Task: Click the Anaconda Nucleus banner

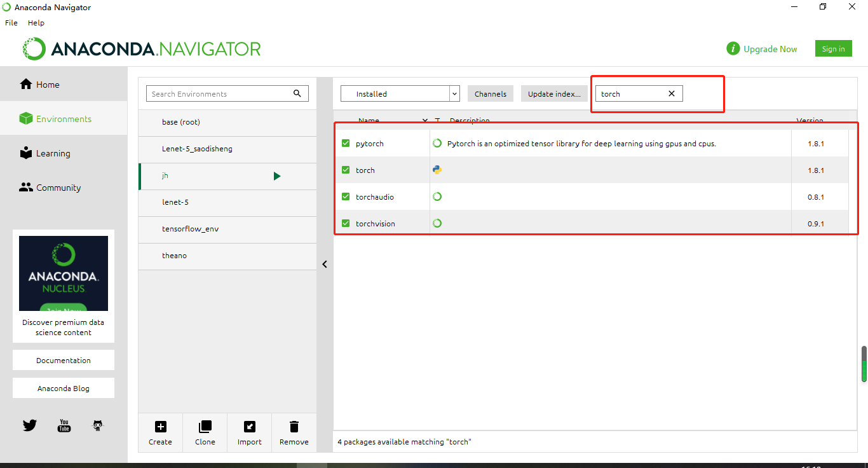Action: (x=64, y=273)
